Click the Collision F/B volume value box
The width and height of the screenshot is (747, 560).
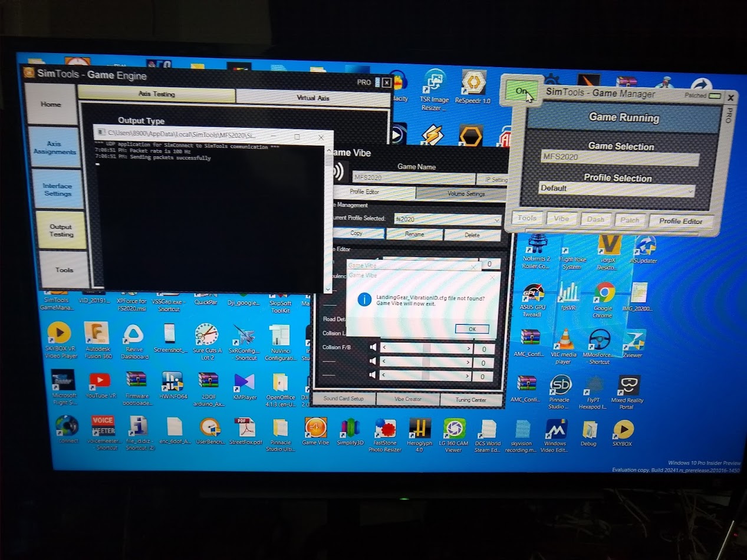(483, 349)
